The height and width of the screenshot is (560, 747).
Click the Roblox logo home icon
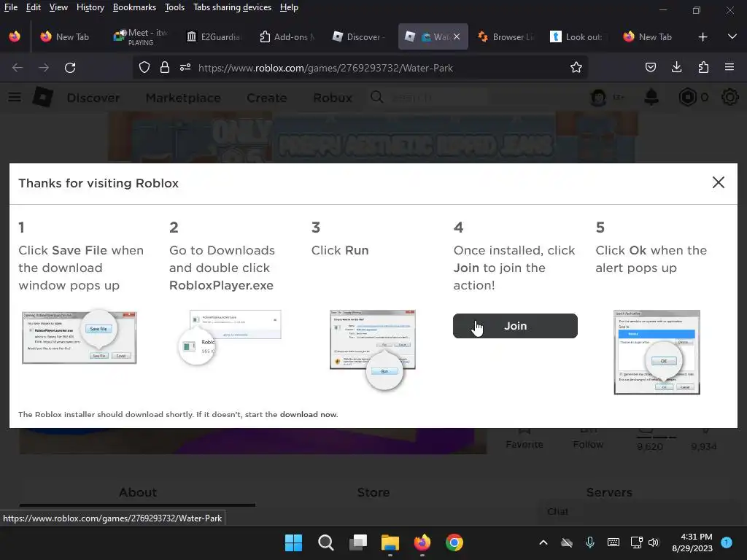(x=43, y=97)
